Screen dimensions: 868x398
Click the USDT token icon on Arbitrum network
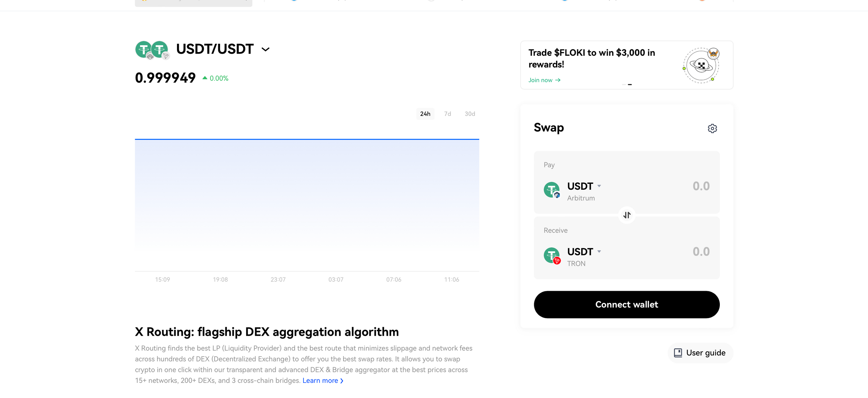[x=552, y=190]
